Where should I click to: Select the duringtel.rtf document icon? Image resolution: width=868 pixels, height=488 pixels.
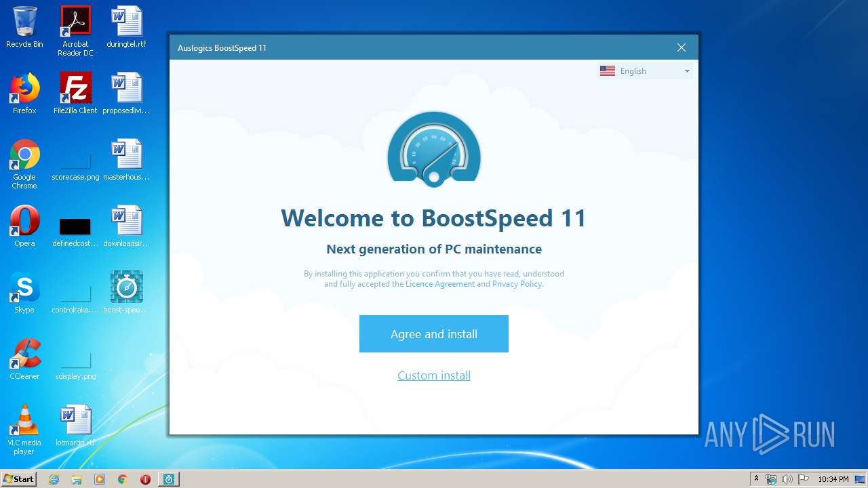point(126,27)
